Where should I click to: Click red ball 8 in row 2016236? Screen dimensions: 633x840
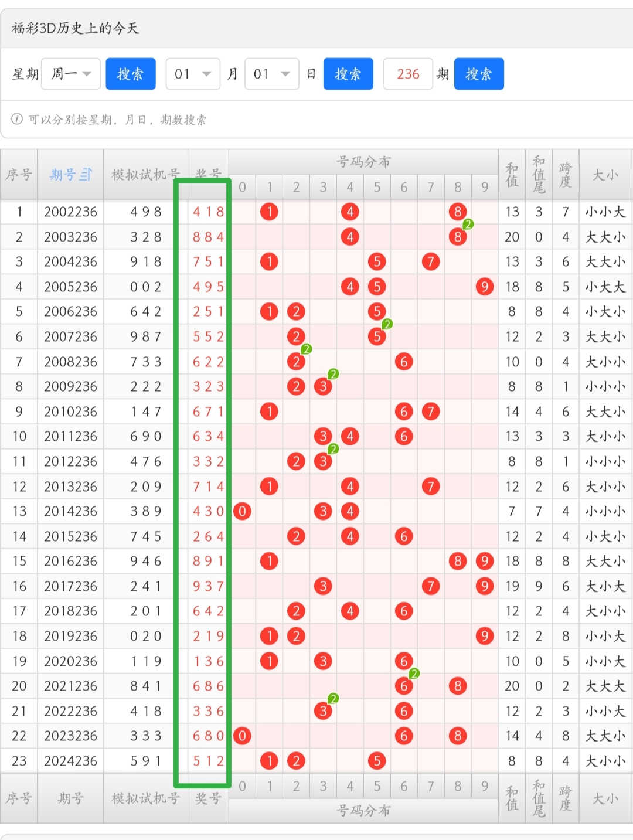coord(458,561)
